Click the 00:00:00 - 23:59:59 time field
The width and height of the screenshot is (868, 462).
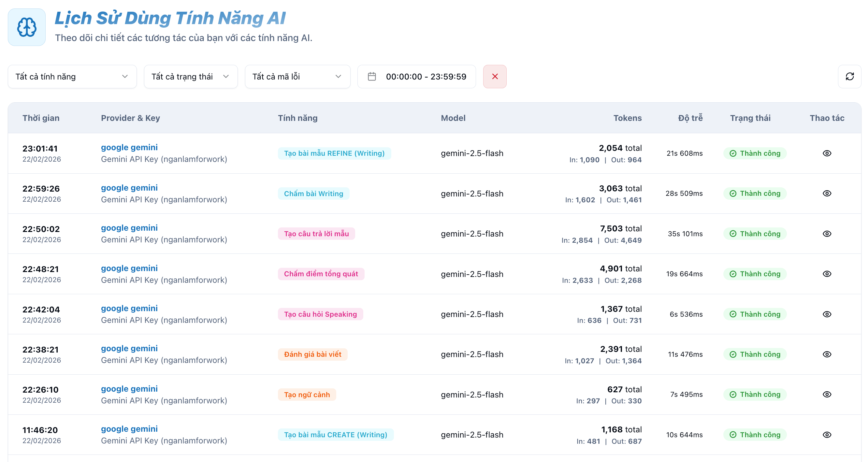coord(426,77)
